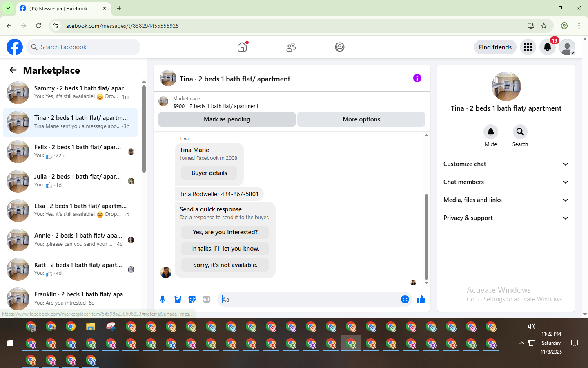The height and width of the screenshot is (368, 588).
Task: Open Facebook home via logo
Action: coord(15,47)
